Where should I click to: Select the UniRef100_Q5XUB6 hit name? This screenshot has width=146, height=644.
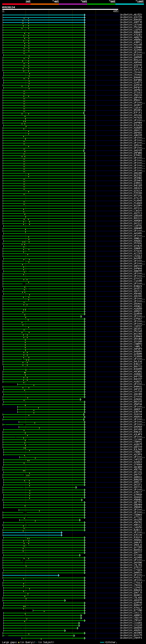click(131, 339)
